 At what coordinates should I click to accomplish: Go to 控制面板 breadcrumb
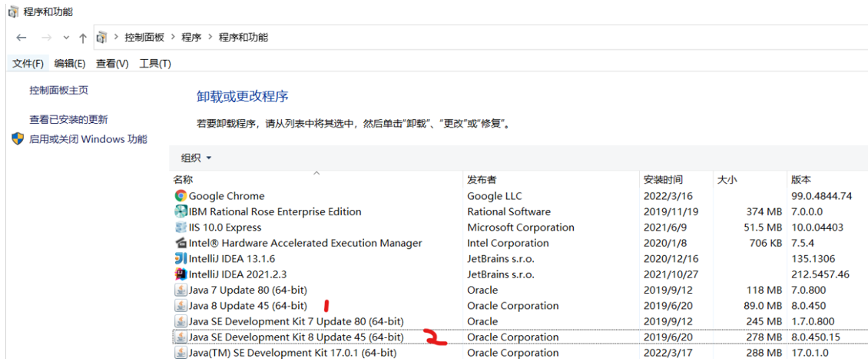[144, 37]
